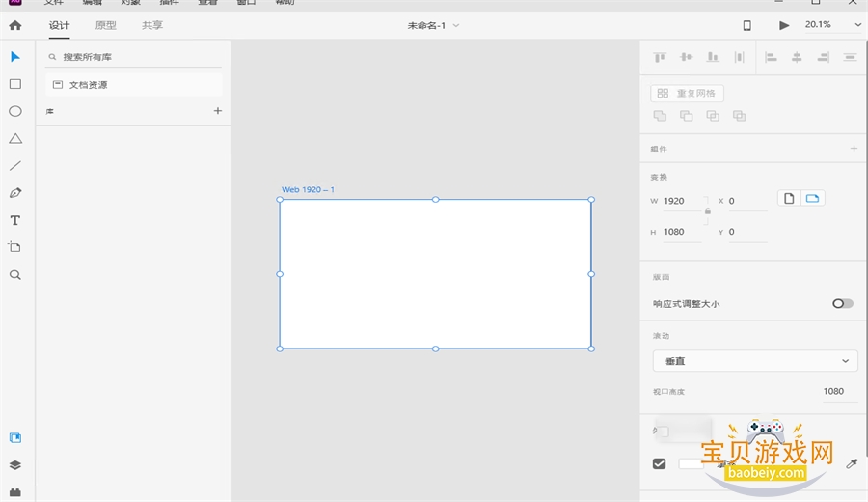Uncheck the fill checkbox
This screenshot has height=502, width=868.
660,463
